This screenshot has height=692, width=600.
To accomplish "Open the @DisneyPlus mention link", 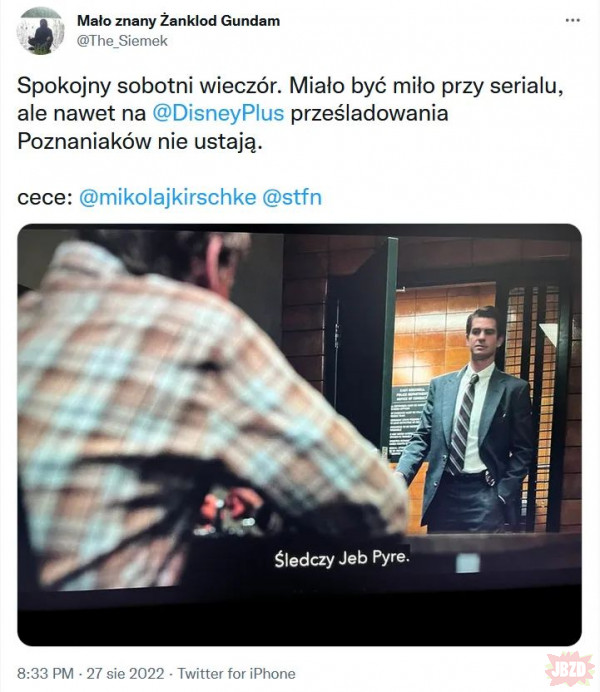I will click(x=218, y=113).
